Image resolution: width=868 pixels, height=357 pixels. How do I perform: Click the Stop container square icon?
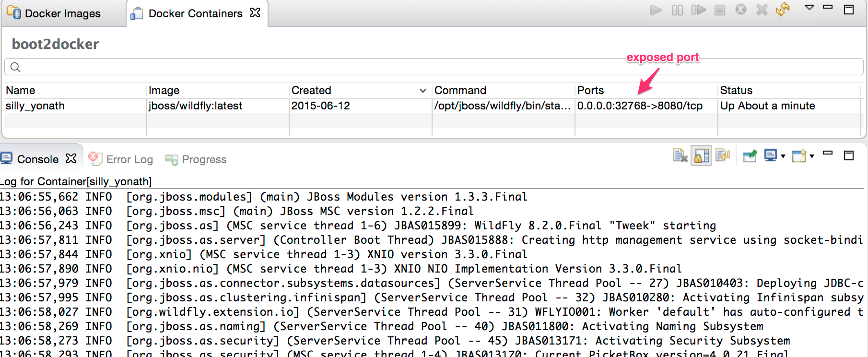(x=720, y=10)
